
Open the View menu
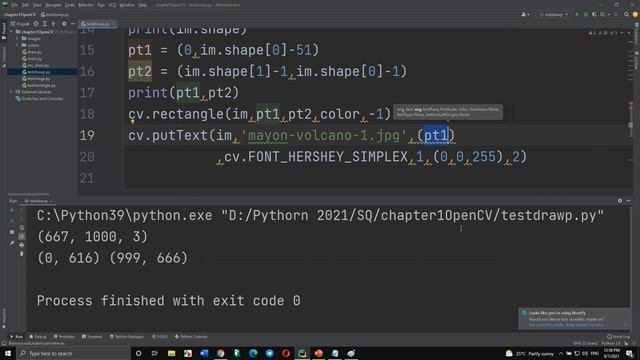coord(37,5)
